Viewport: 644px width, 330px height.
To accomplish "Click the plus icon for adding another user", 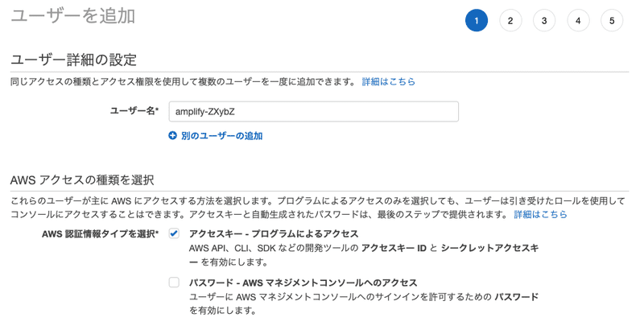I will pyautogui.click(x=172, y=135).
